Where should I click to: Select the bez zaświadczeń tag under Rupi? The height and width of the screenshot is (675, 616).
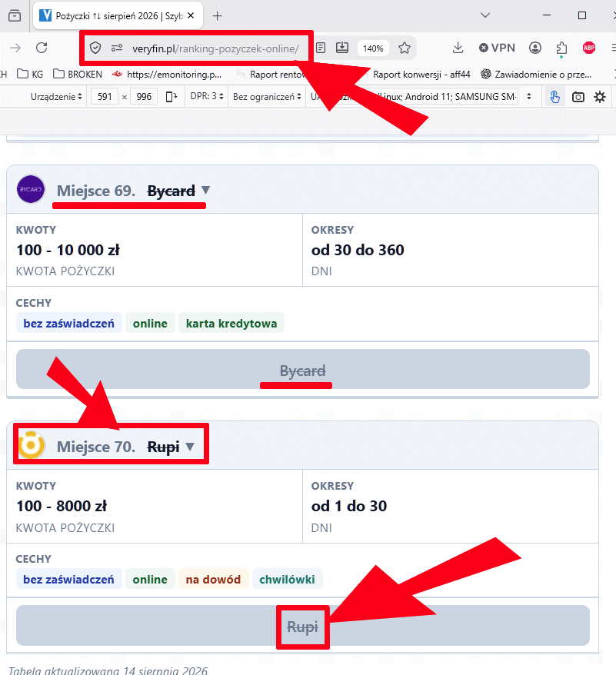[x=69, y=580]
